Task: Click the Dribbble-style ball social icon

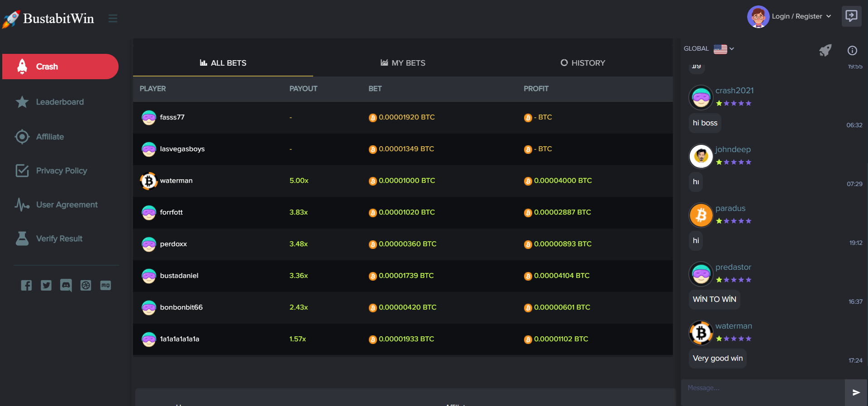Action: (86, 285)
